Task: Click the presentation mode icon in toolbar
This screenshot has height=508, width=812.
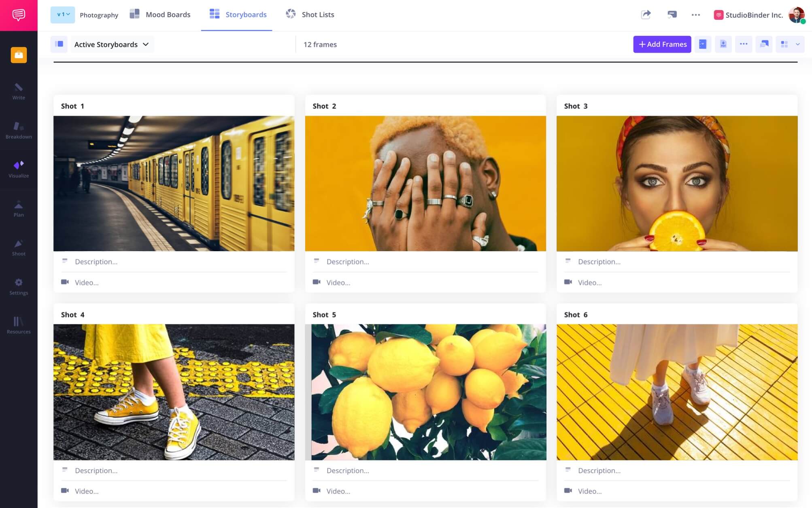Action: tap(764, 44)
